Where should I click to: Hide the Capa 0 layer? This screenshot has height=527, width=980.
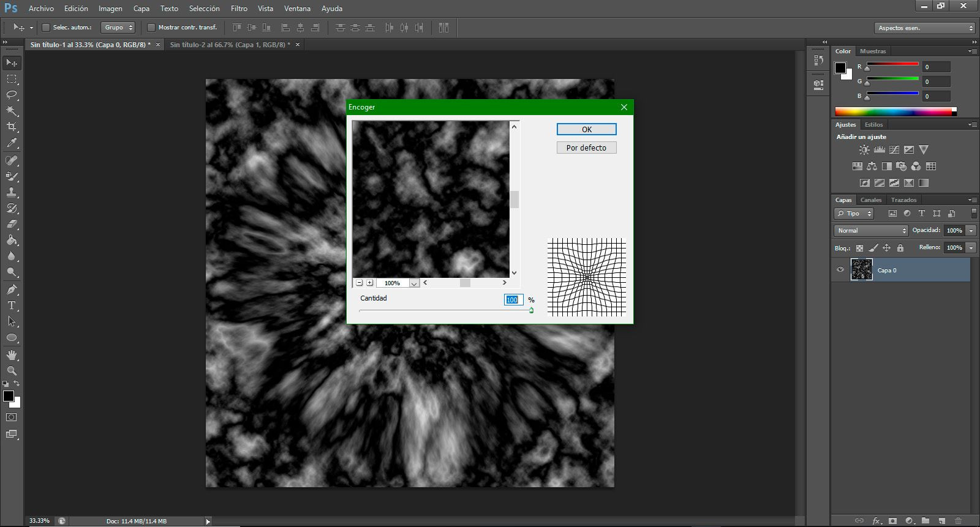click(x=840, y=270)
